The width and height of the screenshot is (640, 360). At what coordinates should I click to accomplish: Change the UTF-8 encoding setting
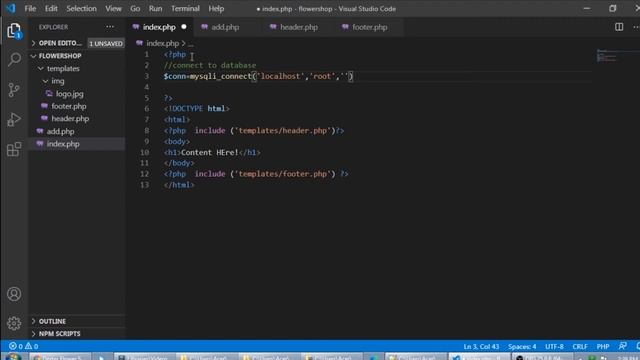click(554, 347)
